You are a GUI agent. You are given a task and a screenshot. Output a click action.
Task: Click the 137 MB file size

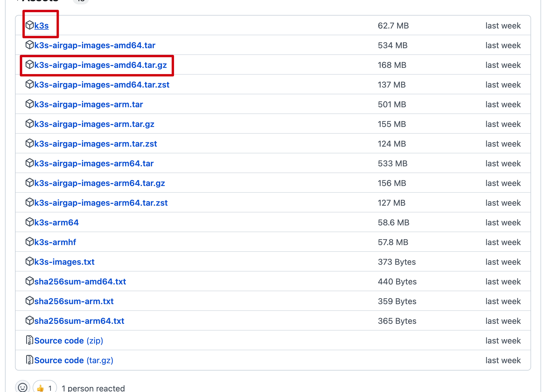tap(392, 85)
